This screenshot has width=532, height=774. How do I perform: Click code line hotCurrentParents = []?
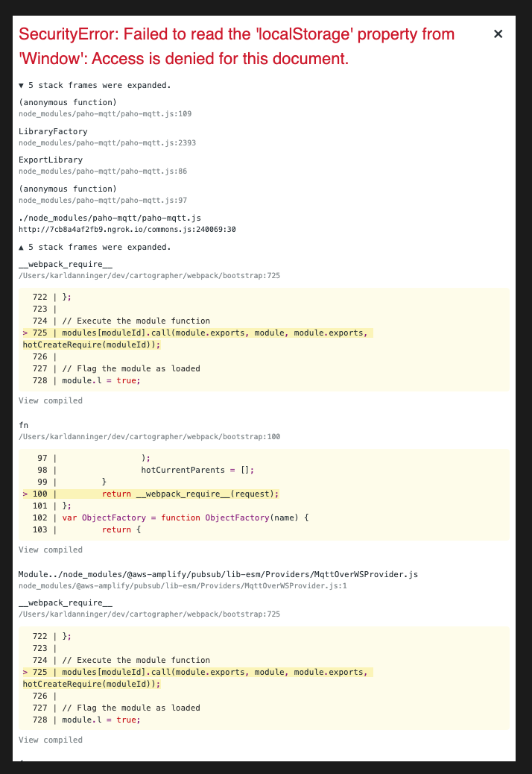197,470
